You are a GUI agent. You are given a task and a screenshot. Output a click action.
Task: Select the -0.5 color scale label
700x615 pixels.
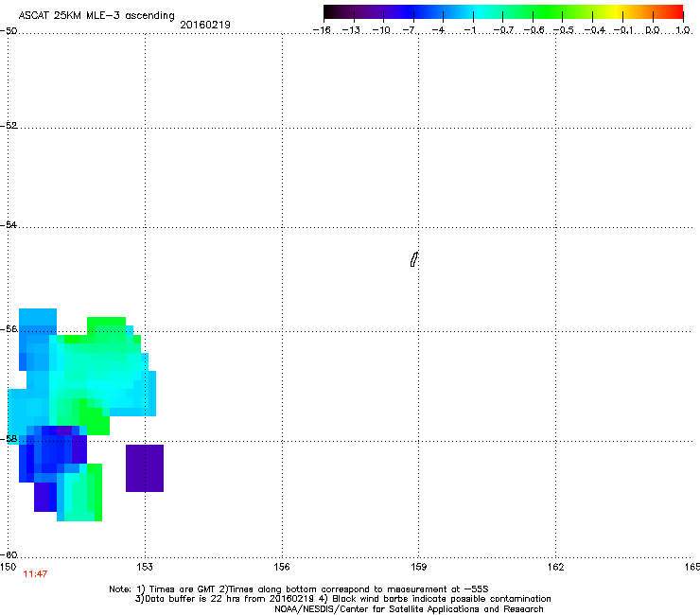564,30
